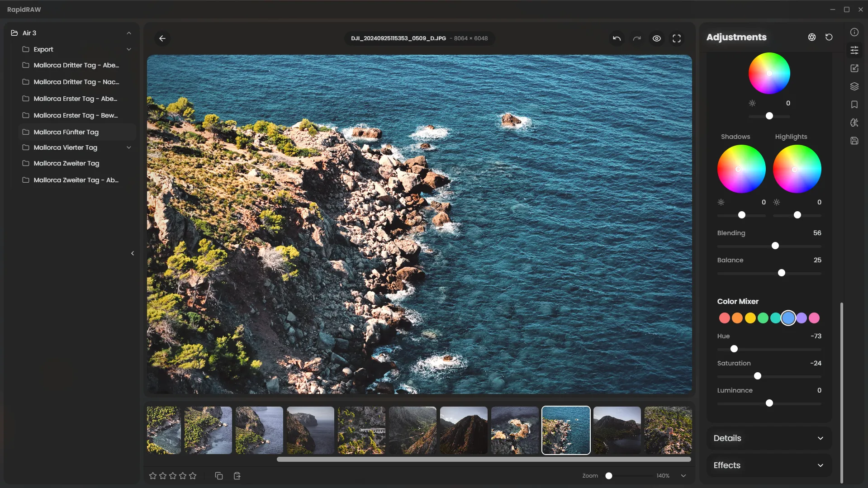Reset all adjustments with the reset icon
This screenshot has height=488, width=868.
pos(829,37)
